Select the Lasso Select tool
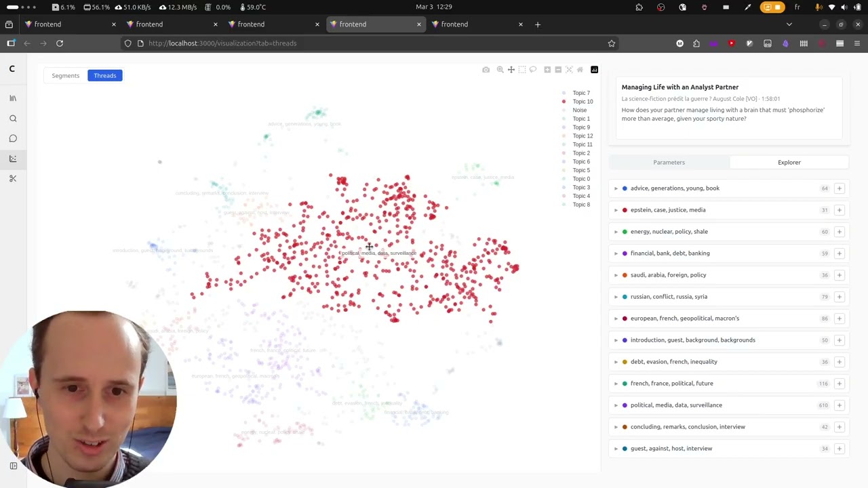Screen dimensions: 868x488 point(533,70)
